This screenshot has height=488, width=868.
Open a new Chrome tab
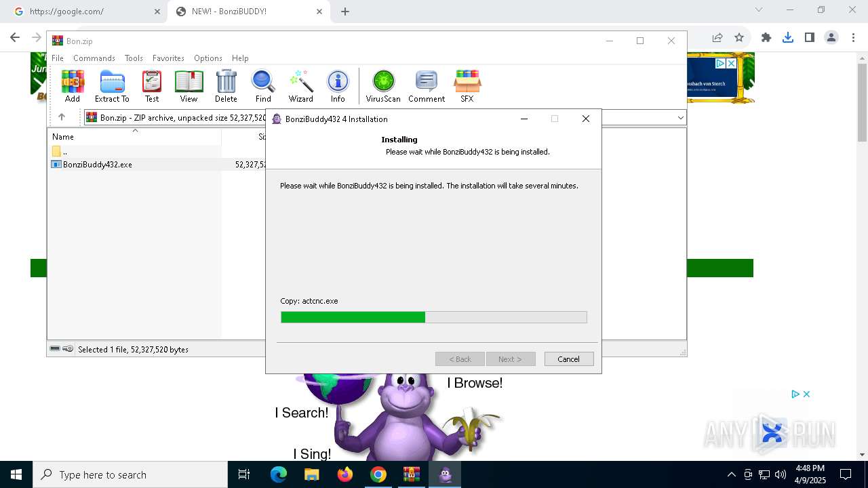pos(345,12)
